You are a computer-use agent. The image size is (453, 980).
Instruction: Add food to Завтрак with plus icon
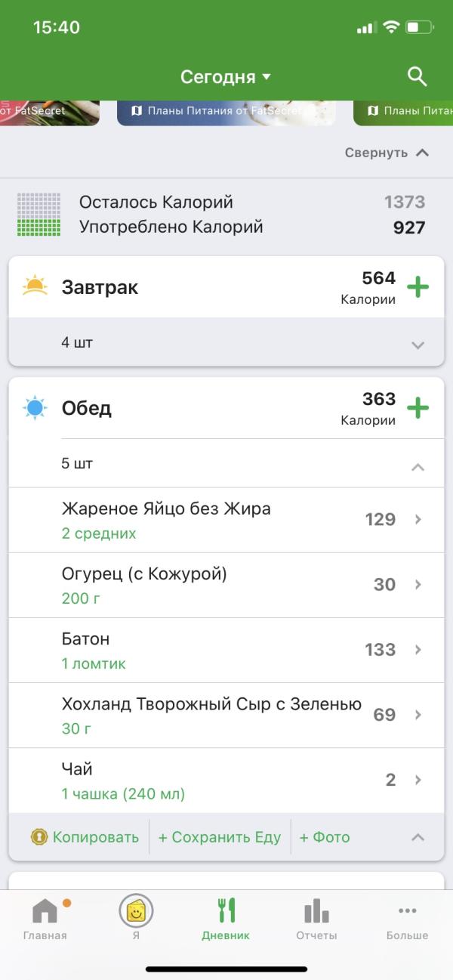[418, 287]
